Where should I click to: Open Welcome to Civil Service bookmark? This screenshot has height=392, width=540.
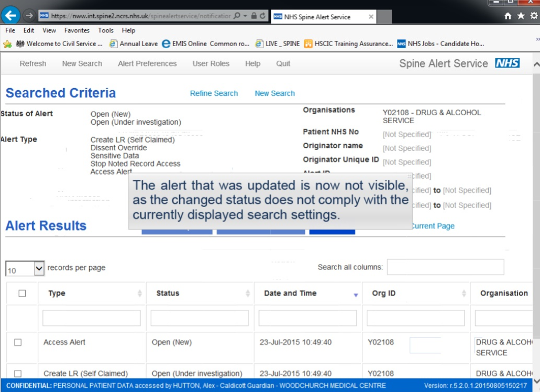[x=59, y=43]
